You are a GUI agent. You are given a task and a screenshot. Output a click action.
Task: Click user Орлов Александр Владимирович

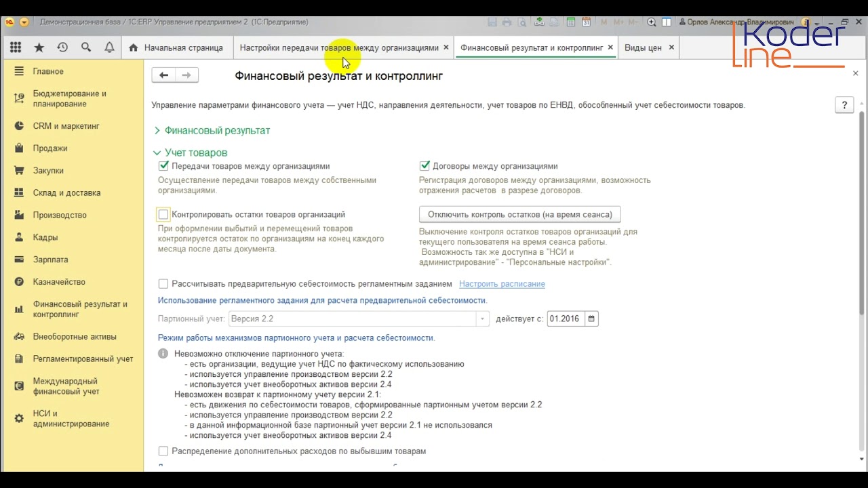(736, 22)
